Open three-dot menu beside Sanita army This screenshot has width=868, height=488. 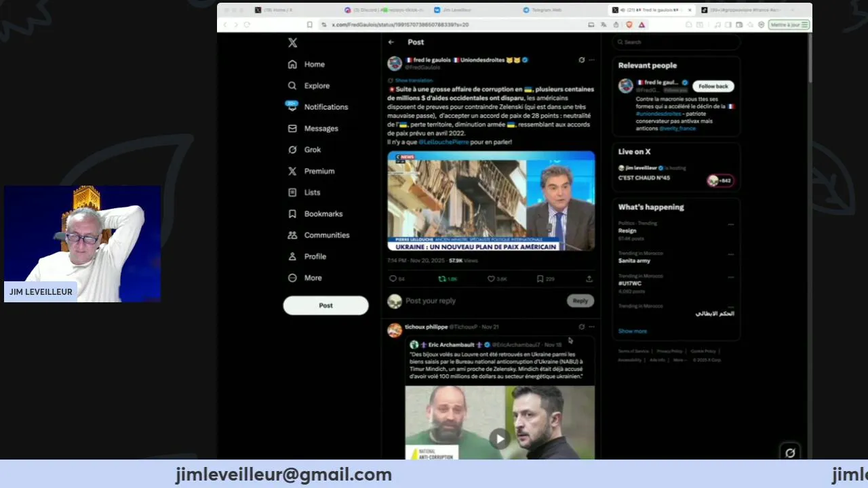click(731, 254)
